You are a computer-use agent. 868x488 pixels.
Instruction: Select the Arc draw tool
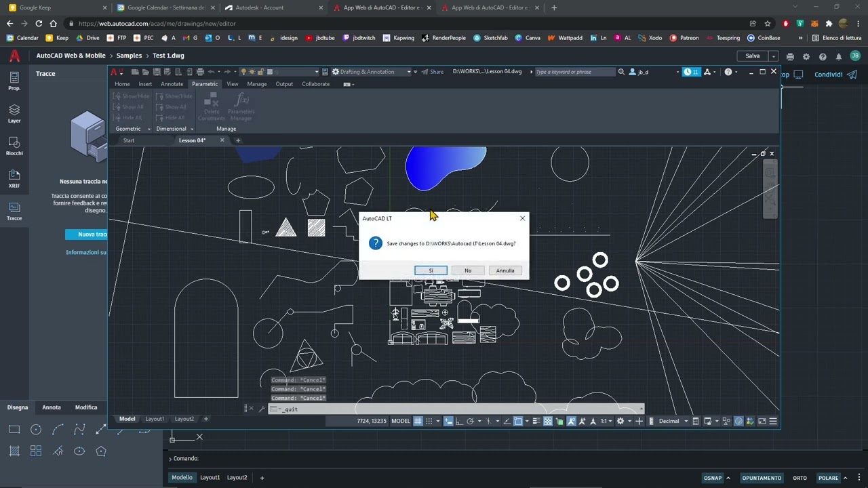coord(58,430)
